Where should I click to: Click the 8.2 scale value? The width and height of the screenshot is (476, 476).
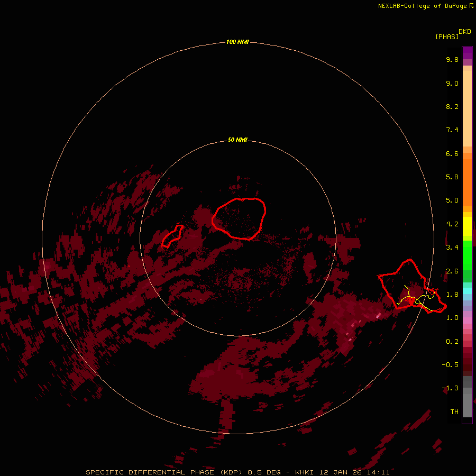click(x=452, y=106)
